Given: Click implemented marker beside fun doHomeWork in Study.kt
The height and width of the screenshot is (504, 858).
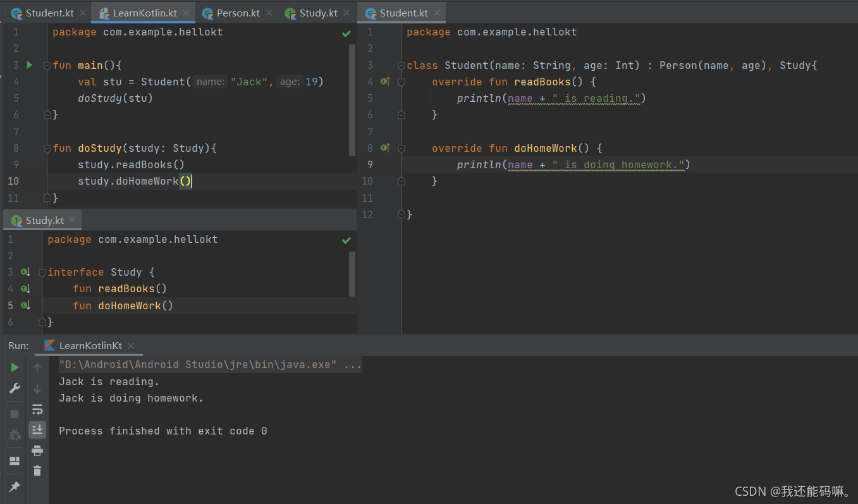Looking at the screenshot, I should (25, 305).
